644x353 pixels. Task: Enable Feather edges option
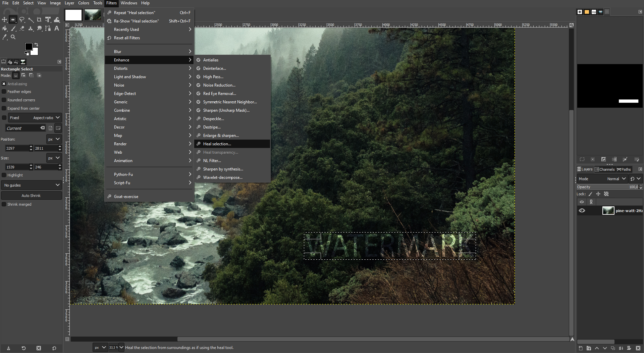(3, 91)
